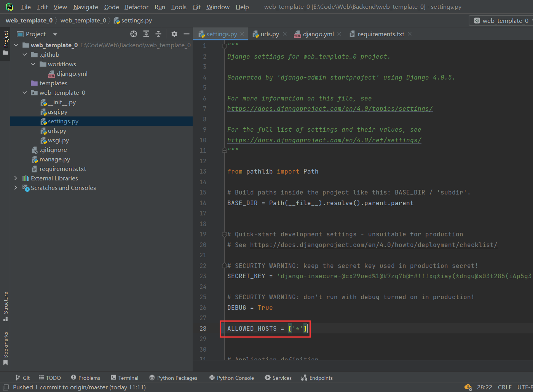
Task: Open the File menu
Action: (x=26, y=7)
